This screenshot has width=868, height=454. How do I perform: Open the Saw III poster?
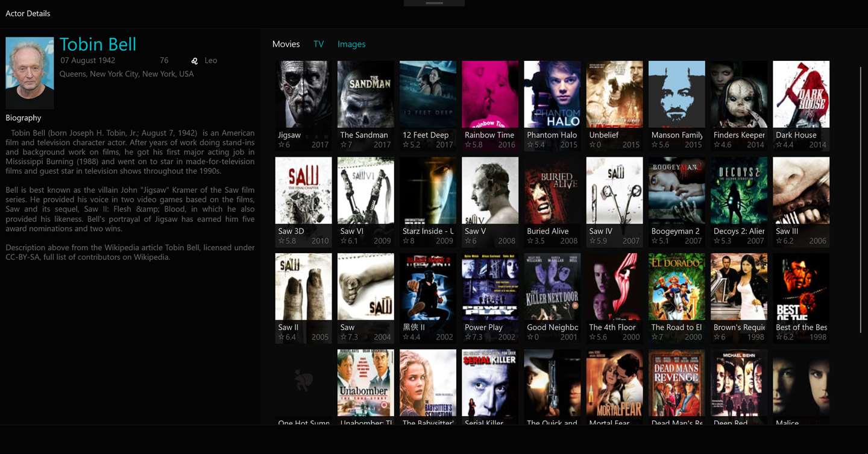801,191
